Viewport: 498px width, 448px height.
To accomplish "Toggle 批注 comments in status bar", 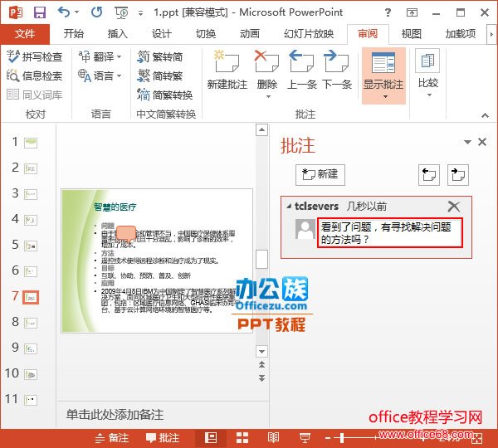I will tap(163, 438).
